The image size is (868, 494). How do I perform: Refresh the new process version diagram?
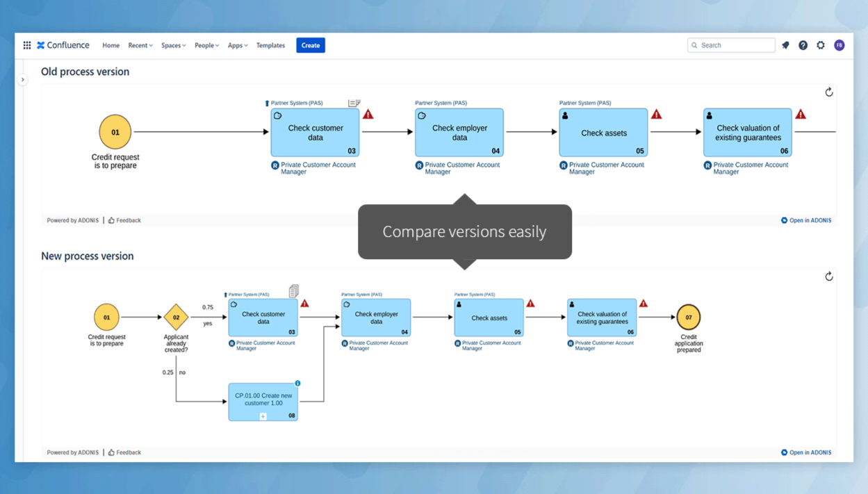[829, 277]
